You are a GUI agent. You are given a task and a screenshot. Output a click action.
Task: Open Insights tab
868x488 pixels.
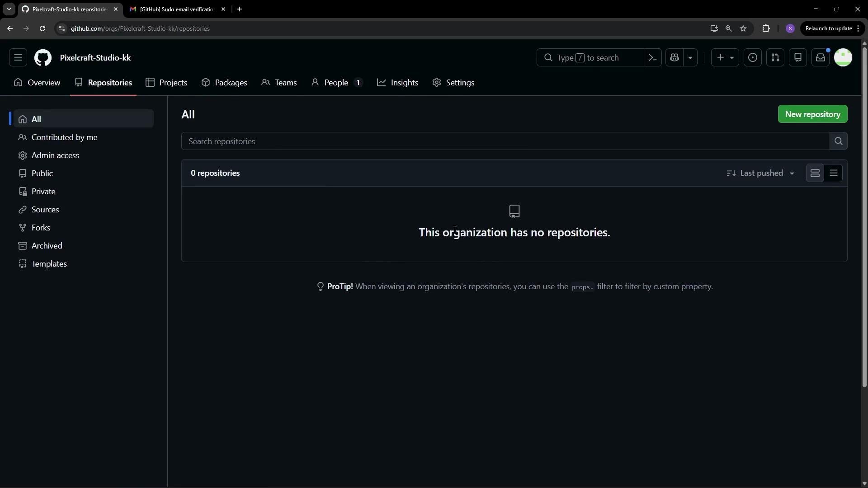click(x=398, y=83)
